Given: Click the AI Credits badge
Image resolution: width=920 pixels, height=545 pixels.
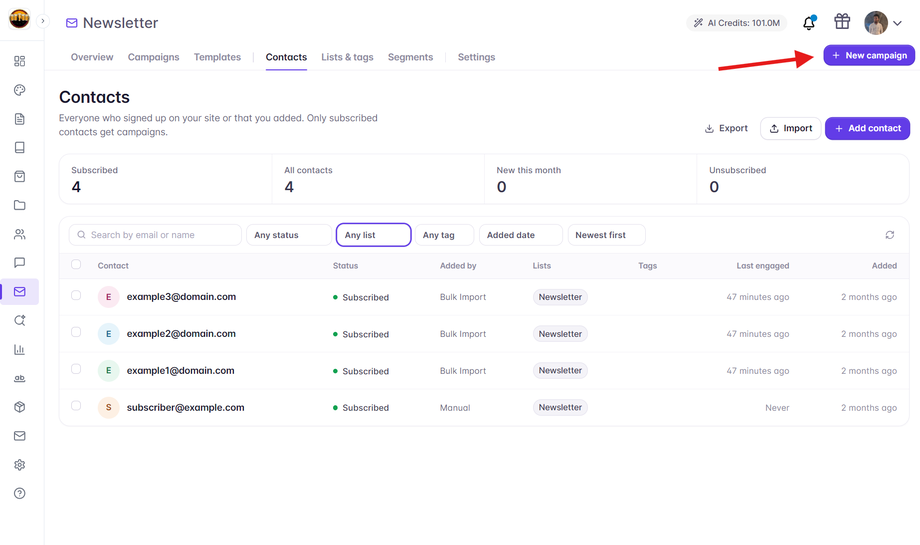Looking at the screenshot, I should point(737,23).
